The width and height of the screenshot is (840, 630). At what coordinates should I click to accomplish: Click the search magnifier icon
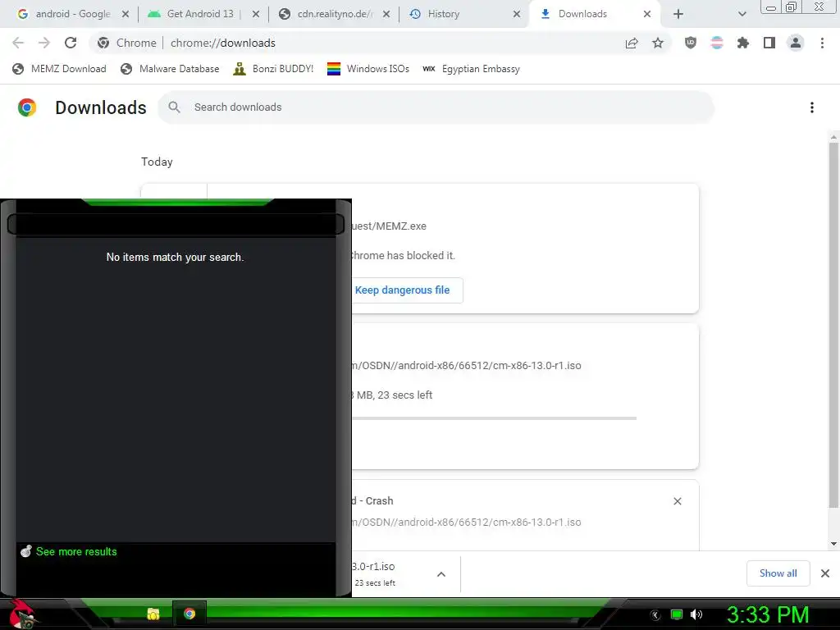click(x=174, y=107)
